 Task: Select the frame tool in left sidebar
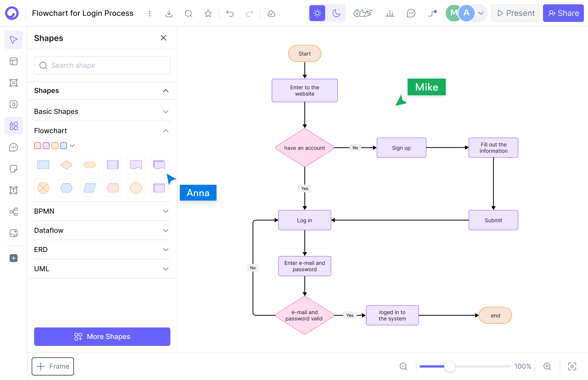(14, 83)
